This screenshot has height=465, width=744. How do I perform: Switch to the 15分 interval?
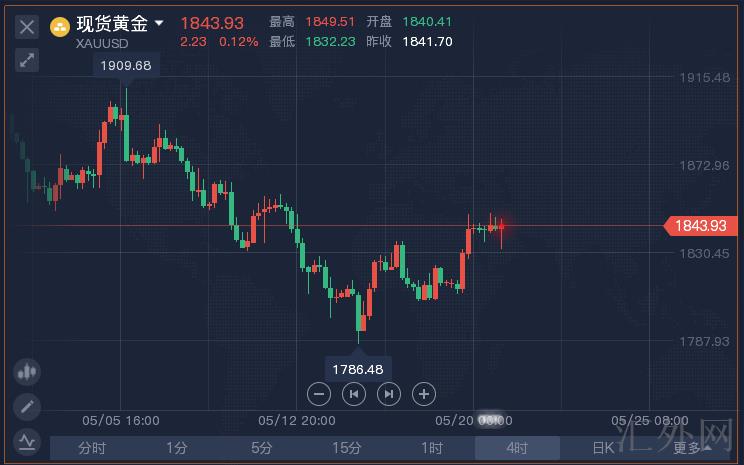tap(347, 448)
